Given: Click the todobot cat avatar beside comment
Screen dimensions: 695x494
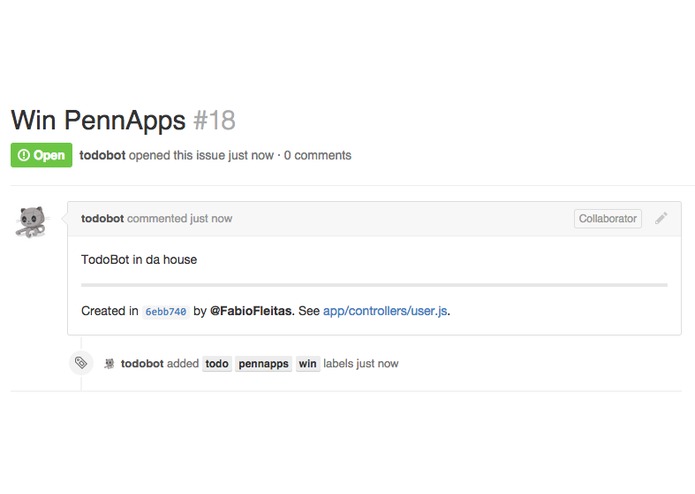Looking at the screenshot, I should [31, 222].
